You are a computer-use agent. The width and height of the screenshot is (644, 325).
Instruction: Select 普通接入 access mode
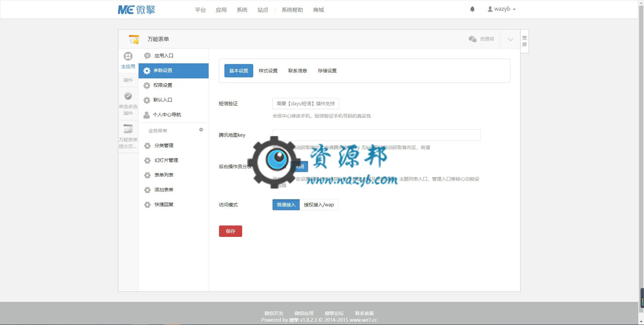pyautogui.click(x=286, y=205)
